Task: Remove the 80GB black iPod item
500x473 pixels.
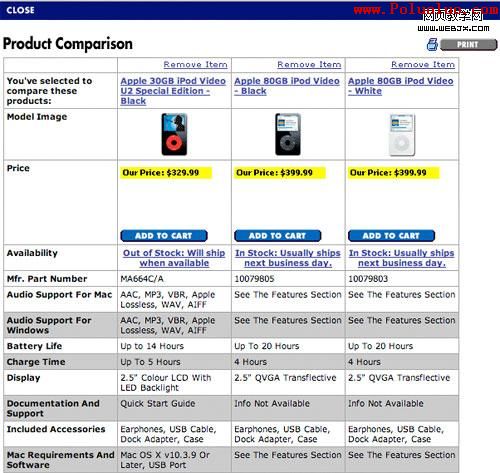Action: pyautogui.click(x=309, y=64)
